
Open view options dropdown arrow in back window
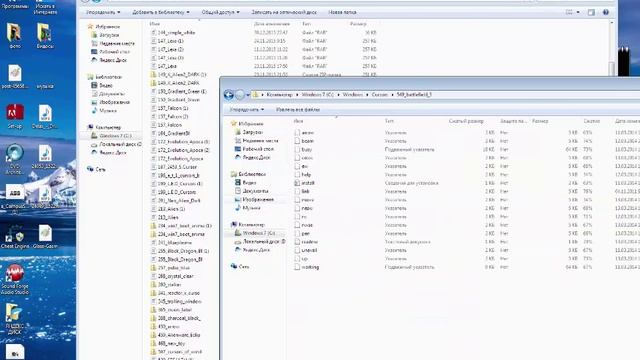(578, 12)
